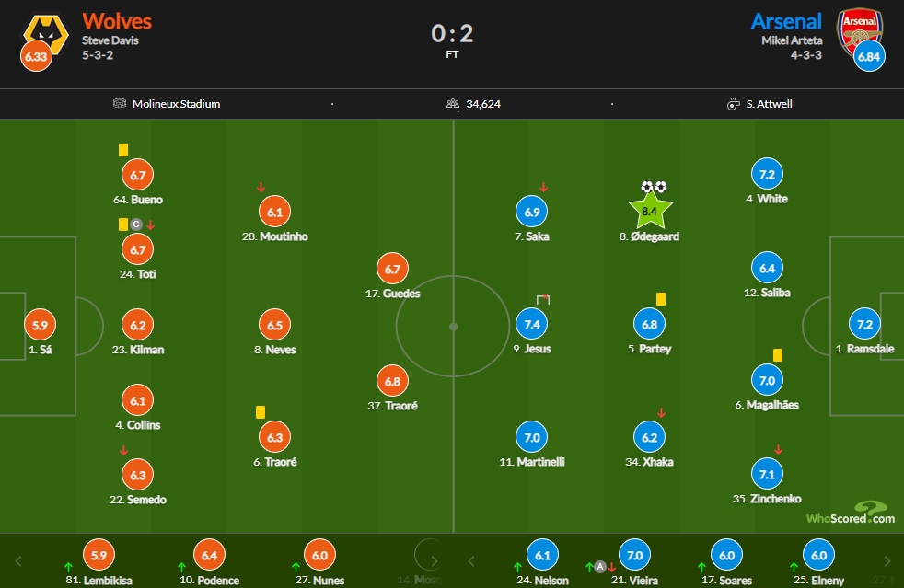Click Partey's 6.8 rating badge

click(x=649, y=325)
